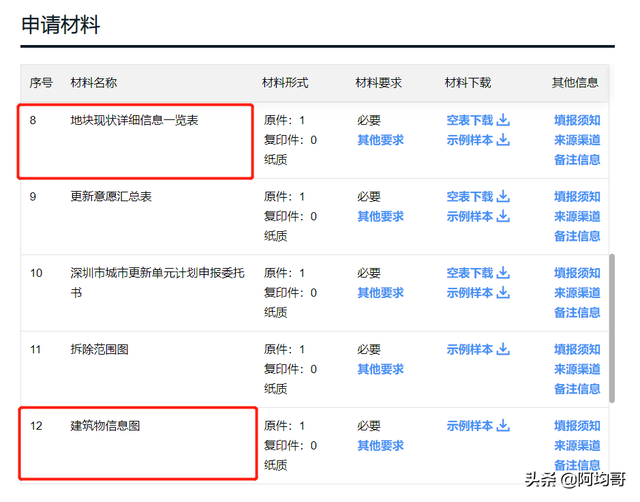View 来源渠道 for row 10
The height and width of the screenshot is (502, 640).
577,292
